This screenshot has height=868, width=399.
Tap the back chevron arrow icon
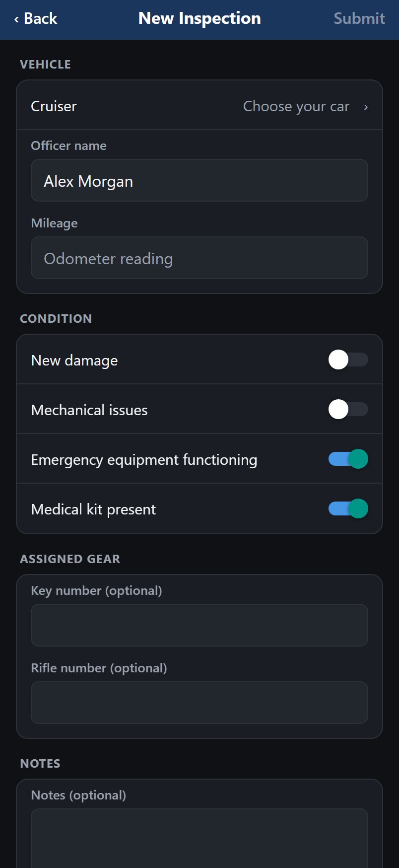pyautogui.click(x=16, y=19)
